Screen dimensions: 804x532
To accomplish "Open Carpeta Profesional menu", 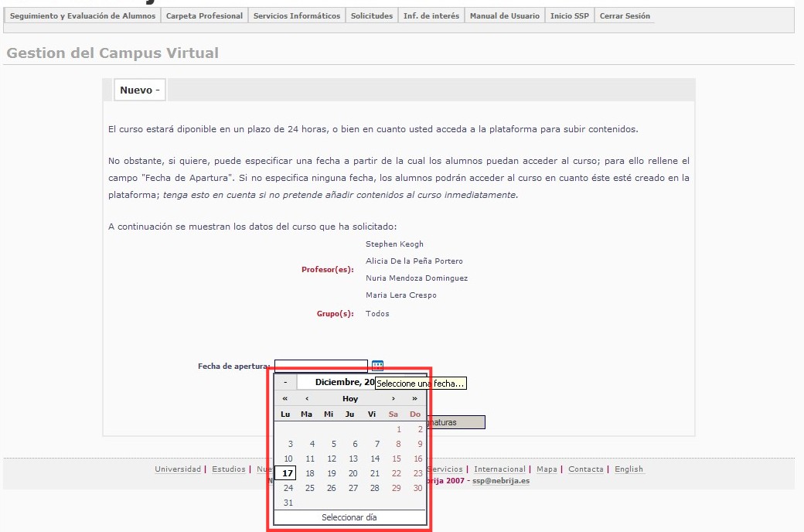I will point(204,16).
